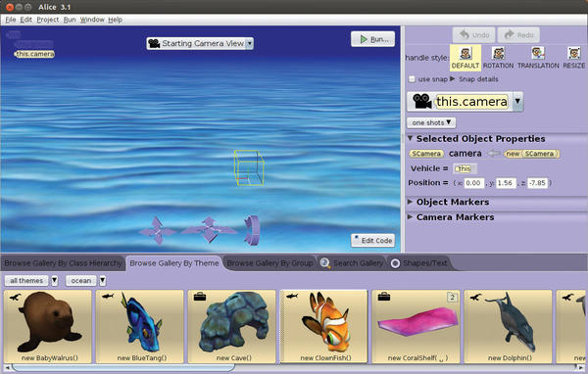Select the new ClownFish() gallery item
588x374 pixels.
(x=324, y=326)
